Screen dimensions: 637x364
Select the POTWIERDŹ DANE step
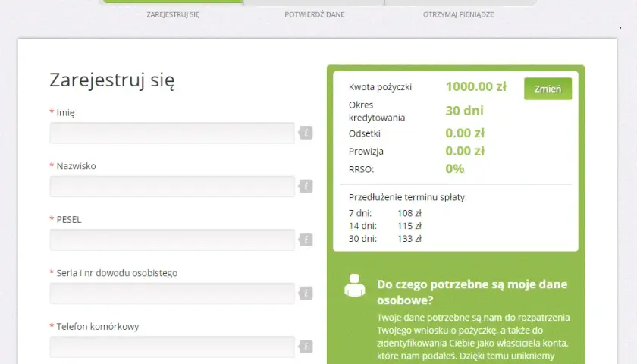(315, 14)
